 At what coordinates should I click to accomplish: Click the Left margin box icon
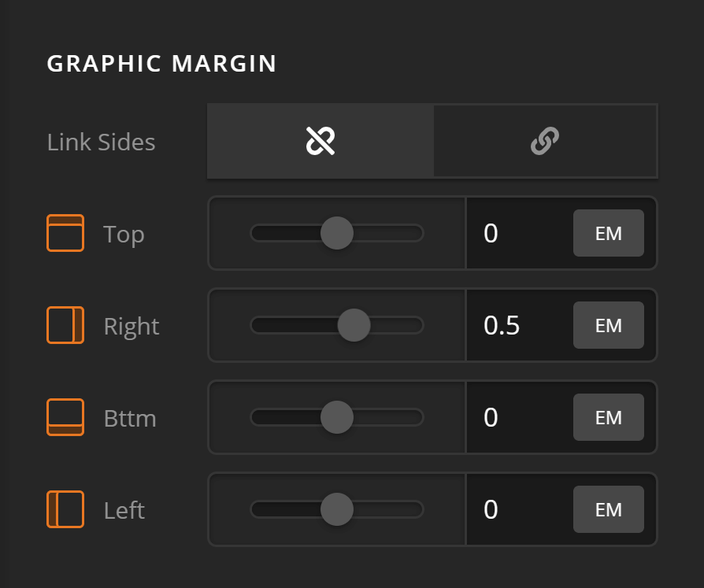tap(65, 509)
